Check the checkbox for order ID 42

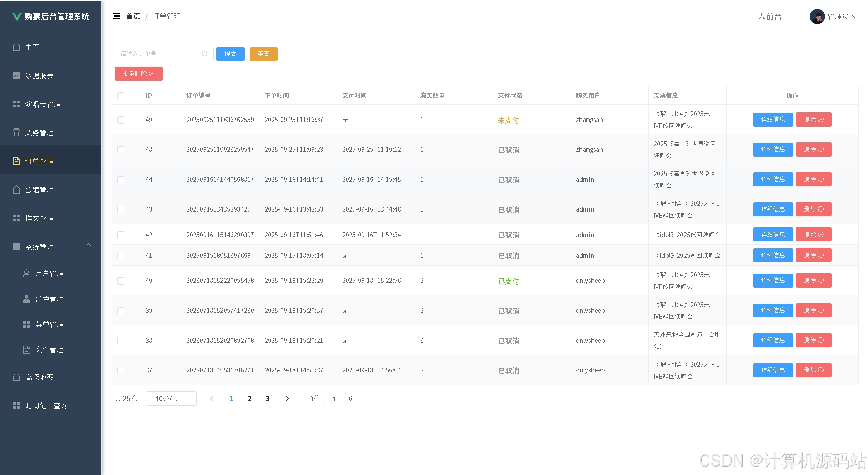click(x=121, y=235)
